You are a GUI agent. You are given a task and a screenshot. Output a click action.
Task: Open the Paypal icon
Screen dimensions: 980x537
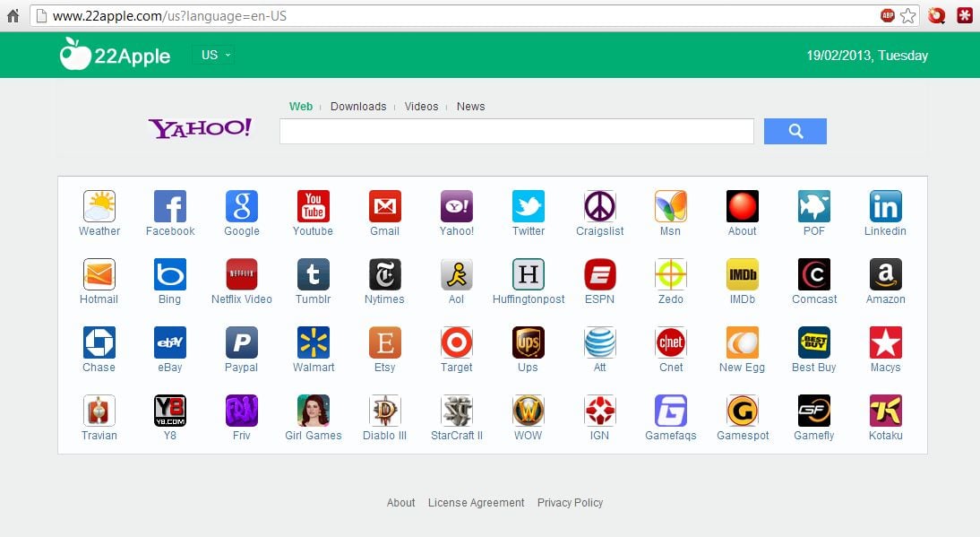(242, 342)
